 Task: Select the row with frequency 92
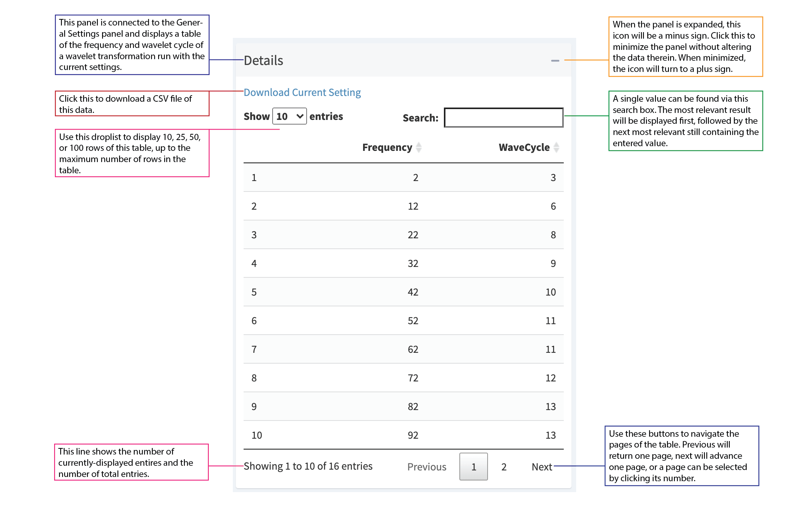tap(403, 435)
